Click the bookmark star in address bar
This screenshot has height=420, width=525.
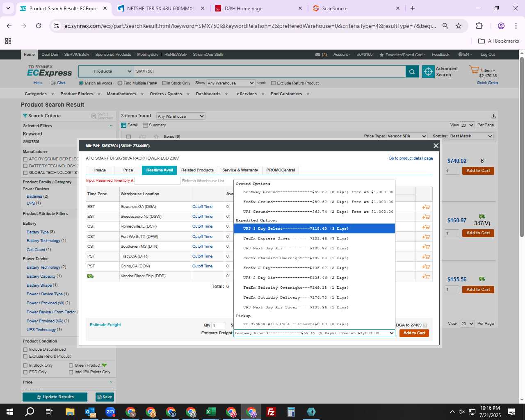pyautogui.click(x=459, y=26)
